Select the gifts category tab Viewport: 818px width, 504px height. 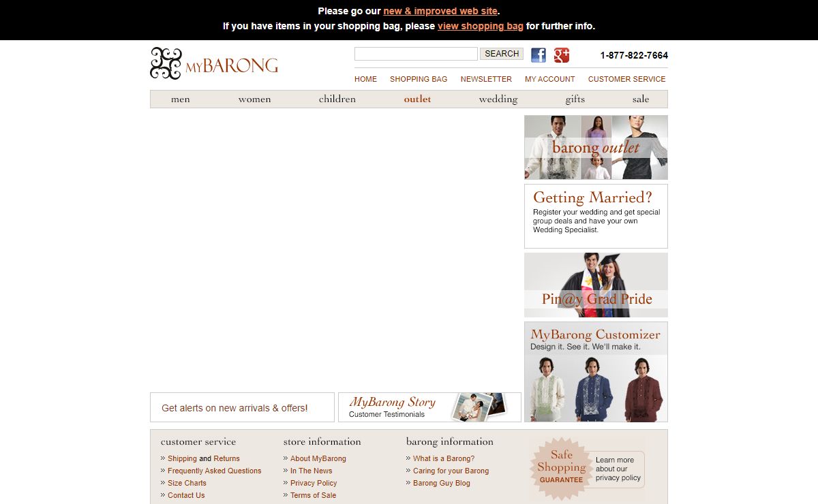click(x=575, y=99)
